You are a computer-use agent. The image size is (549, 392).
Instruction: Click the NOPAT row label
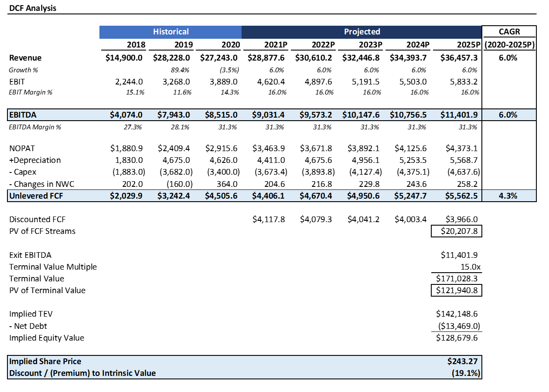pos(21,148)
